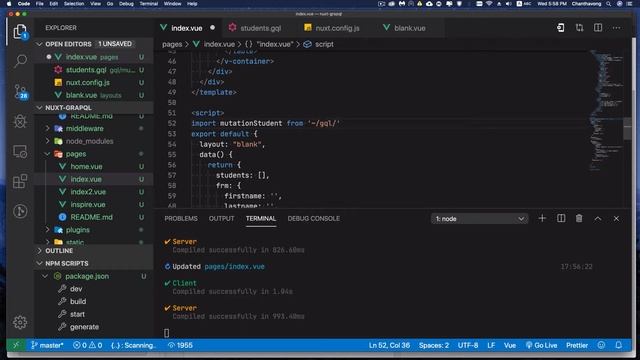This screenshot has height=360, width=640.
Task: Click Ln 52, Col 36 in the status bar
Action: [389, 345]
